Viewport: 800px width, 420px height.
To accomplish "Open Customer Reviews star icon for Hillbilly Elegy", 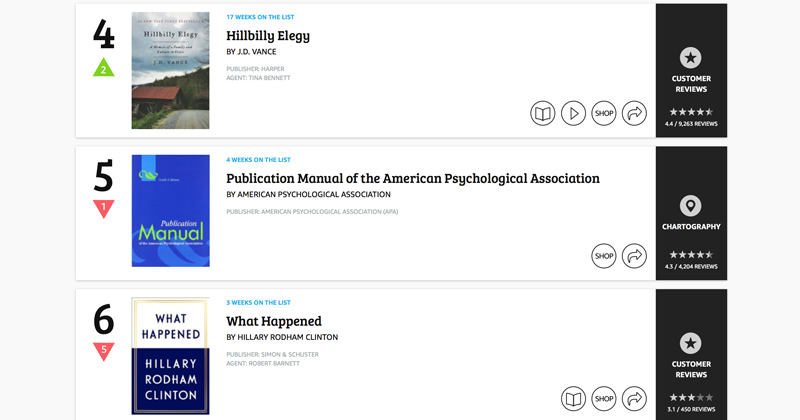I will click(x=691, y=58).
